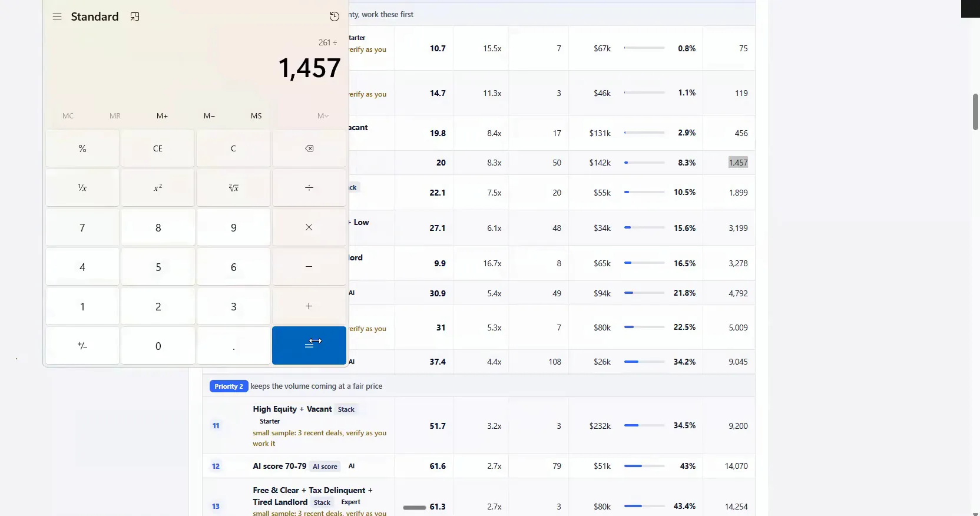Click the percent key in Calculator
Viewport: 980px width, 516px height.
point(82,148)
